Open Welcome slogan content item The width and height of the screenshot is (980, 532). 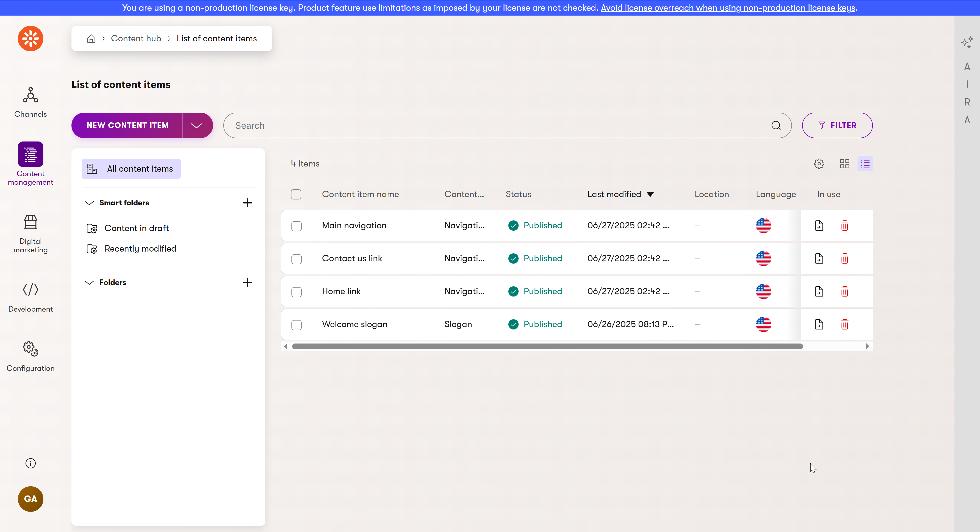pyautogui.click(x=354, y=324)
